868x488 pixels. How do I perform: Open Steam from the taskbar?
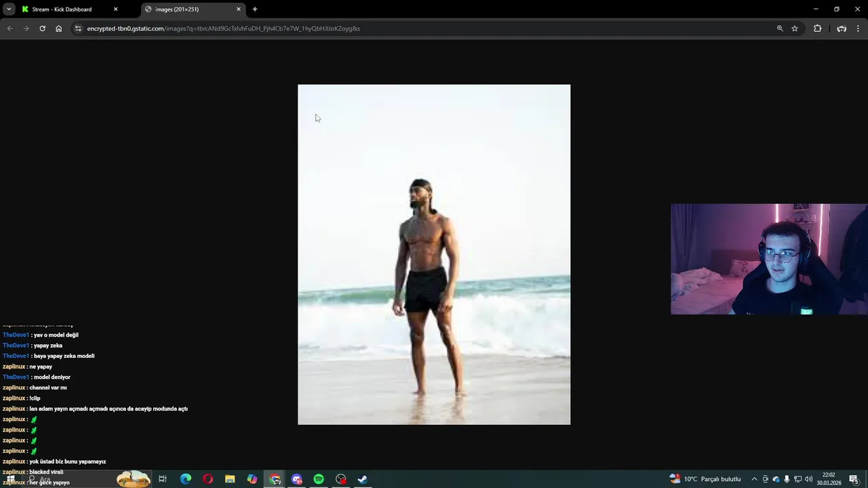(x=363, y=479)
